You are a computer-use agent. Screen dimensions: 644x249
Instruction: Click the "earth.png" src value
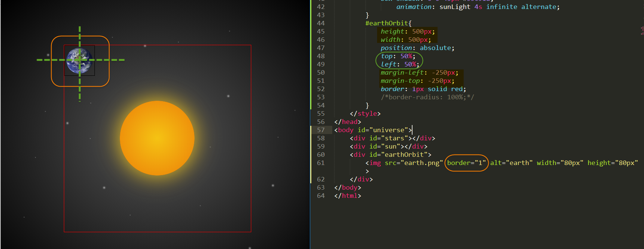[421, 163]
